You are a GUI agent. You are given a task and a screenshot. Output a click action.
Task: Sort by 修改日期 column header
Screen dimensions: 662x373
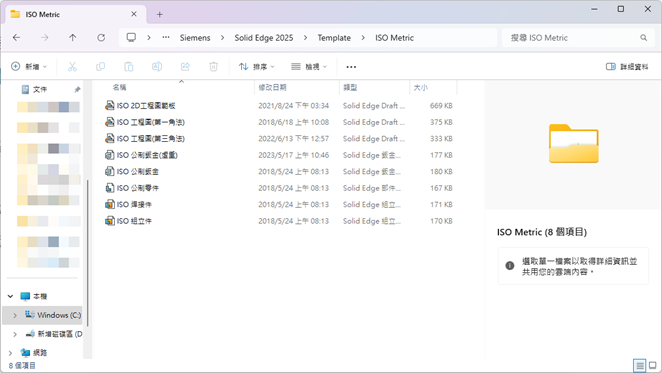(272, 87)
